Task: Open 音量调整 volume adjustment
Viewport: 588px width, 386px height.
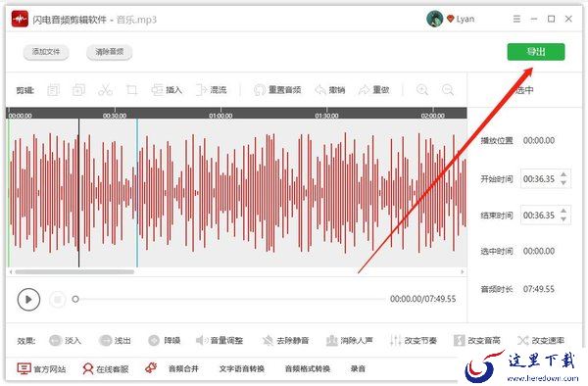Action: [x=220, y=340]
